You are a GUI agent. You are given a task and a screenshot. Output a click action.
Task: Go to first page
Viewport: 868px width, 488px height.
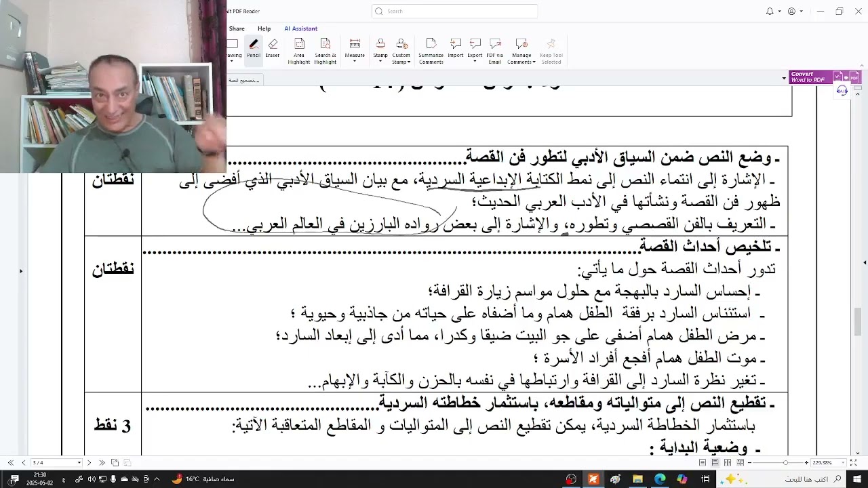[x=10, y=463]
